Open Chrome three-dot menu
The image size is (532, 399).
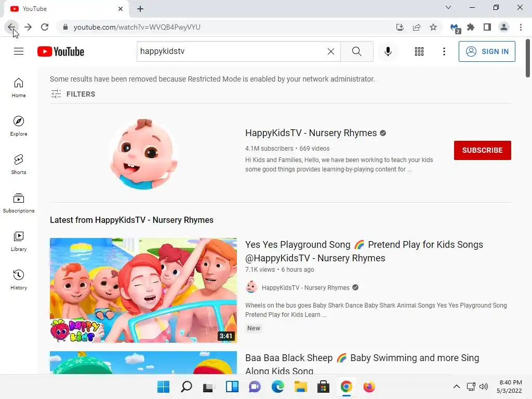click(521, 27)
